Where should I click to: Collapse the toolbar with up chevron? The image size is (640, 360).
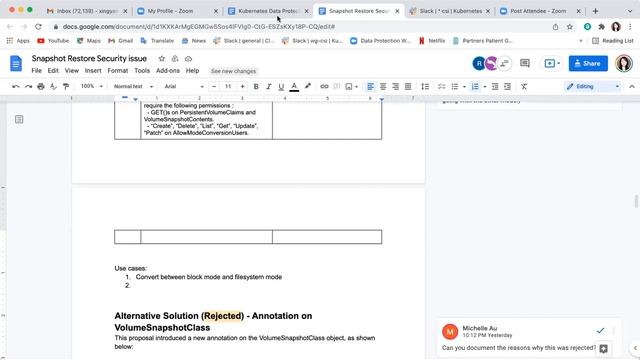point(632,87)
